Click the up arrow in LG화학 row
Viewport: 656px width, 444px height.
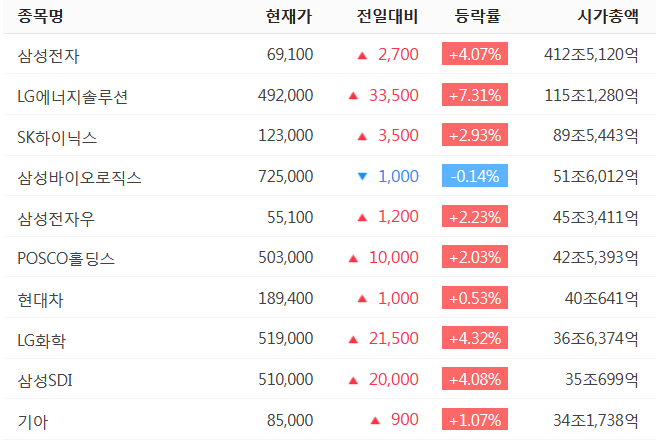(x=353, y=339)
